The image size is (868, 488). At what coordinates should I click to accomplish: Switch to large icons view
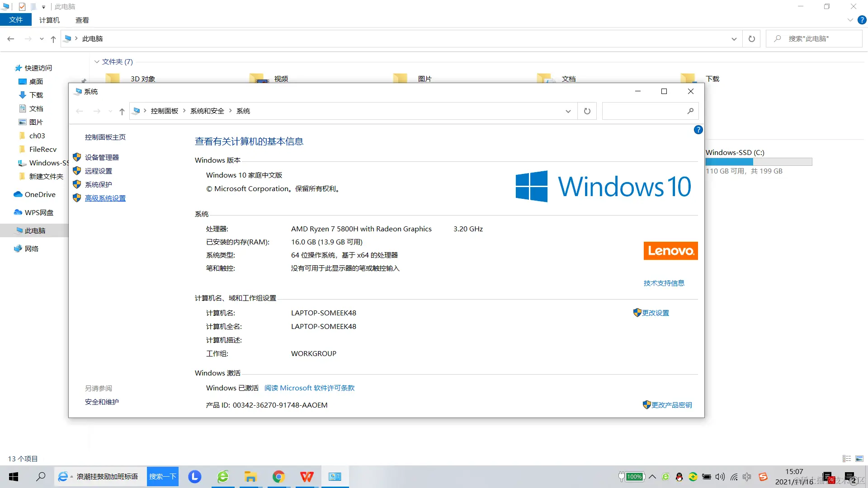[859, 459]
